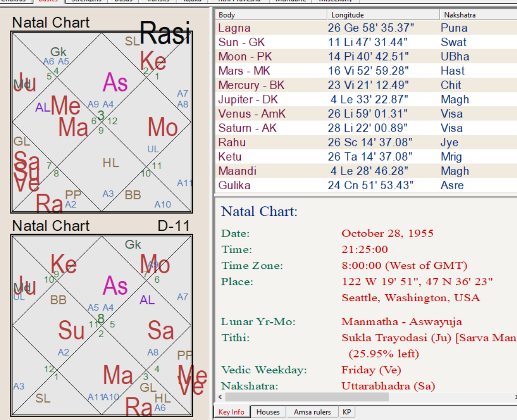Click the 25.95% left tithi remainder
Viewport: 517px width, 420px height.
pyautogui.click(x=384, y=354)
